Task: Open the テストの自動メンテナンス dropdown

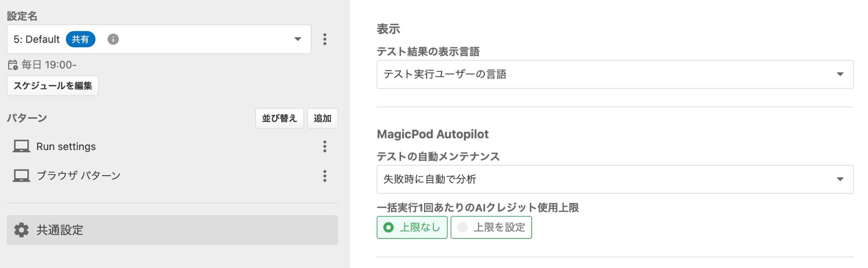Action: pos(615,179)
